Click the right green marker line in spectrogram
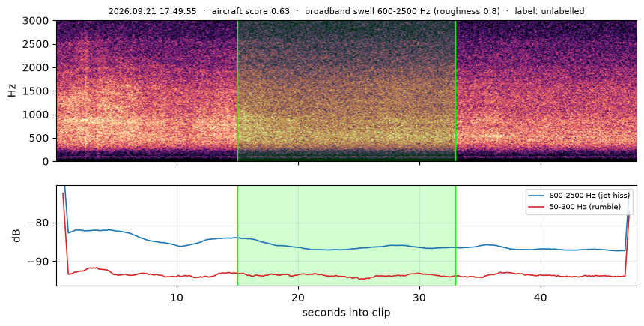This screenshot has width=644, height=326. click(x=455, y=91)
